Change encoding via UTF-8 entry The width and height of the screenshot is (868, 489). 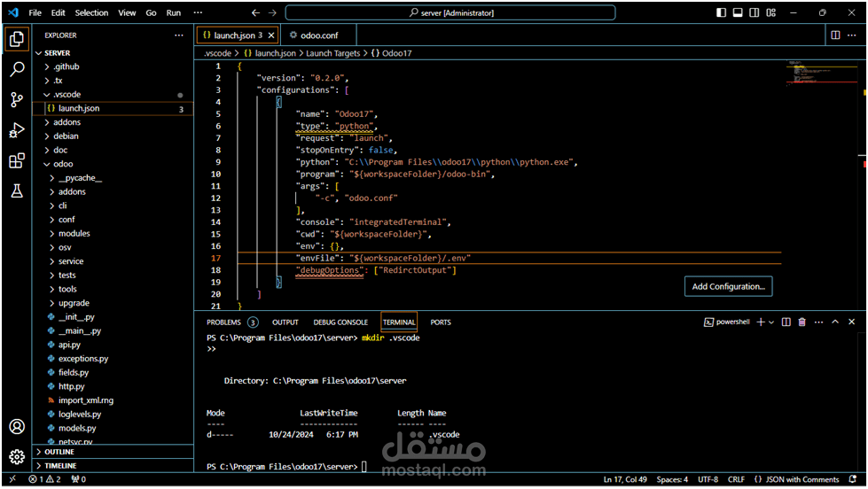coord(708,479)
